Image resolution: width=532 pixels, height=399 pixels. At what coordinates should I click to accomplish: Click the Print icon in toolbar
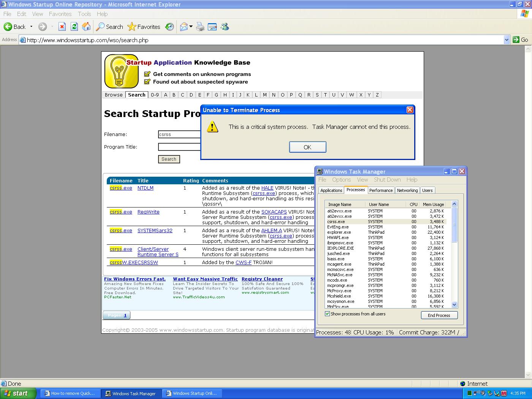coord(200,27)
